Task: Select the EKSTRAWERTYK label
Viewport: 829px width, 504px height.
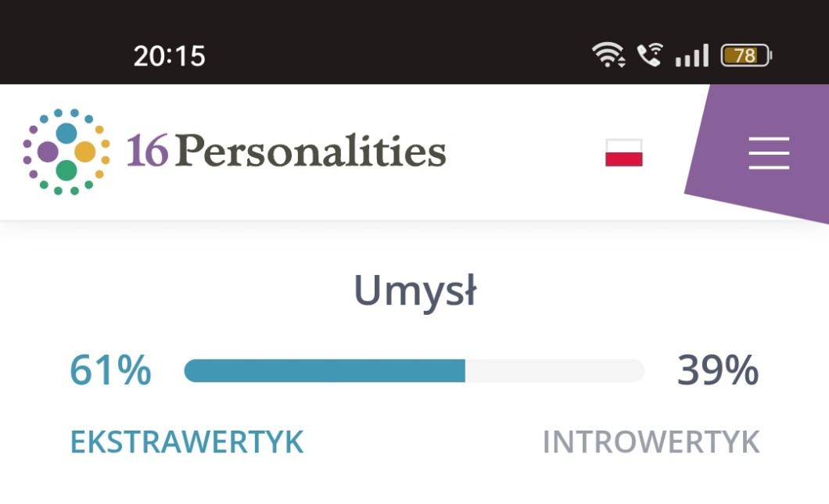Action: tap(186, 442)
